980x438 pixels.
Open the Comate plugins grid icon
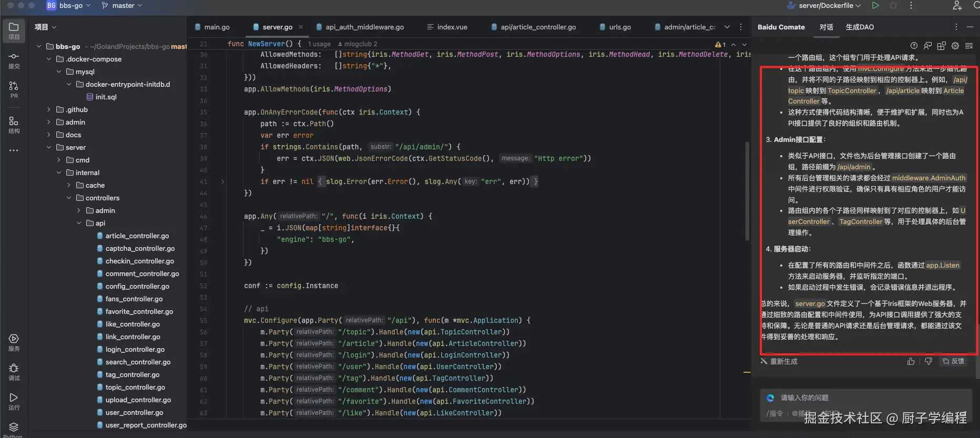pyautogui.click(x=941, y=46)
